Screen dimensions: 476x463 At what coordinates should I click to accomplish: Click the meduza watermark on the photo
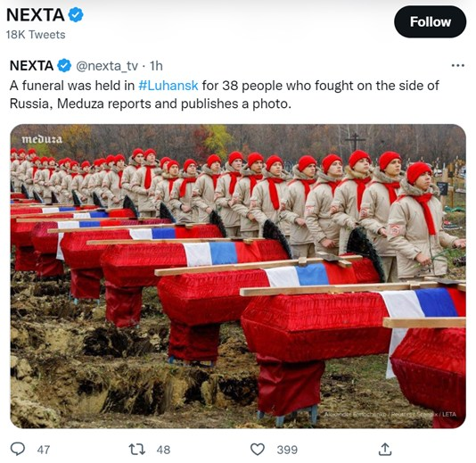coord(42,139)
